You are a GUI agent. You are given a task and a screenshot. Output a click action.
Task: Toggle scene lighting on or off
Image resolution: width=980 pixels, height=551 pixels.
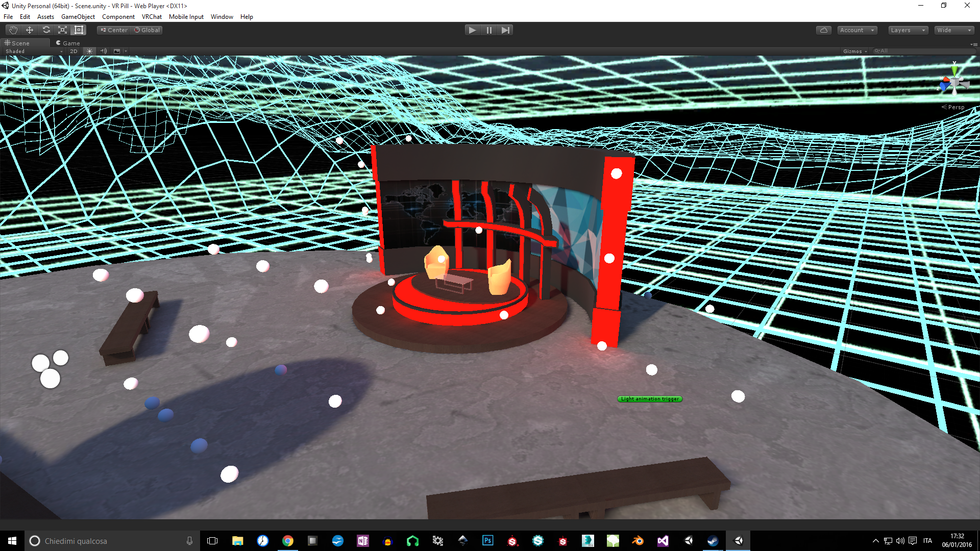(x=89, y=51)
